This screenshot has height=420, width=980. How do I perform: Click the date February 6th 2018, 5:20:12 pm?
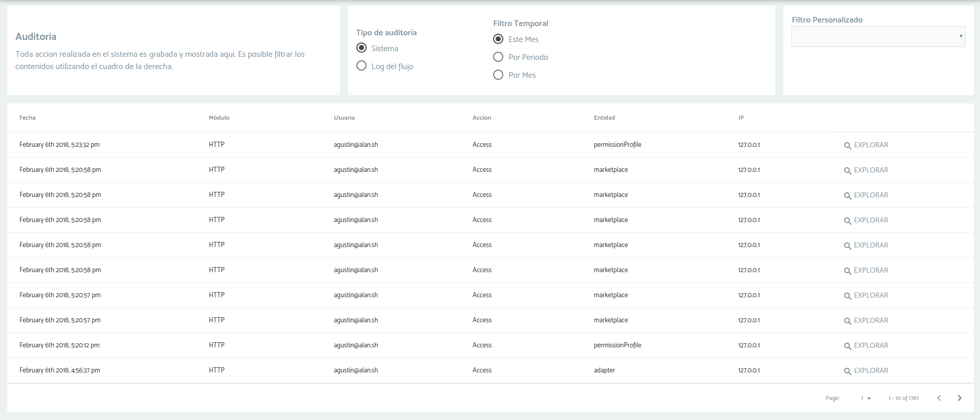coord(59,345)
